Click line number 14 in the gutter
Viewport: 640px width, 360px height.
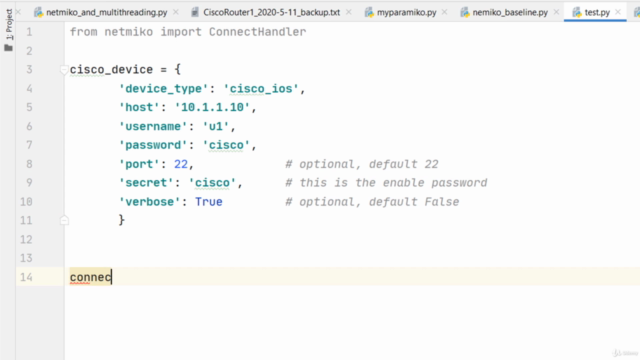(x=26, y=277)
